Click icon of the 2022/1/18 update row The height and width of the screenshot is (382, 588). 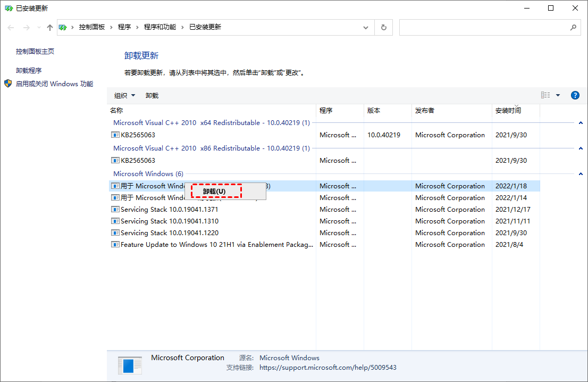click(x=115, y=186)
